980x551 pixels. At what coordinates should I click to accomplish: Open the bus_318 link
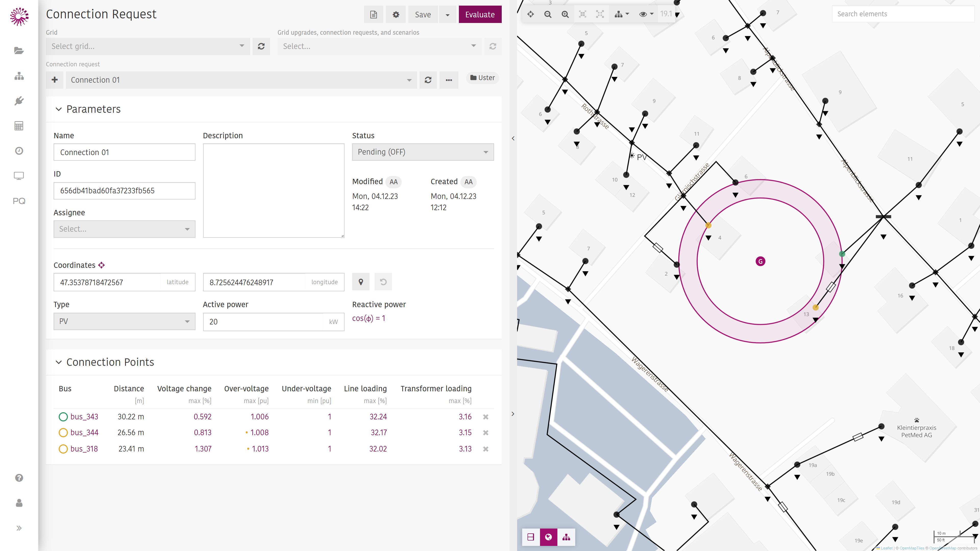[84, 449]
